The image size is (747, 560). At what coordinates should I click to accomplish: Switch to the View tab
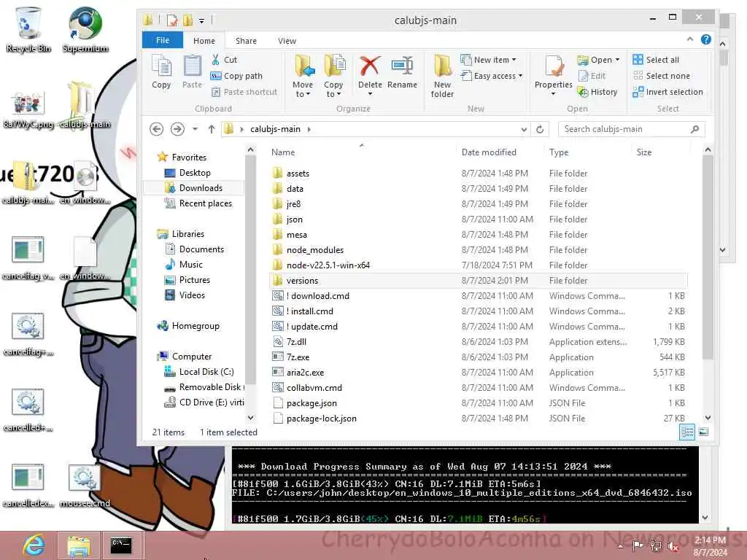[287, 41]
